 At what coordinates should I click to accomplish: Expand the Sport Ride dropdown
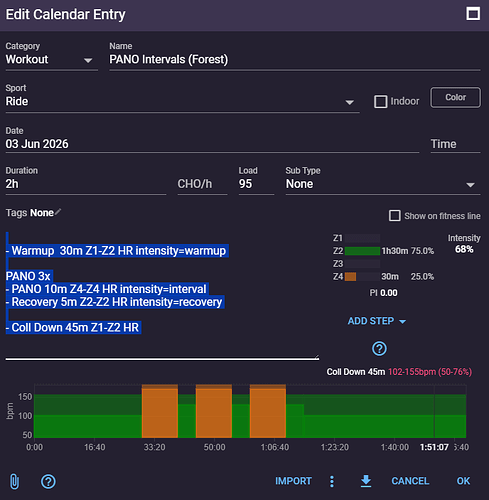(182, 102)
